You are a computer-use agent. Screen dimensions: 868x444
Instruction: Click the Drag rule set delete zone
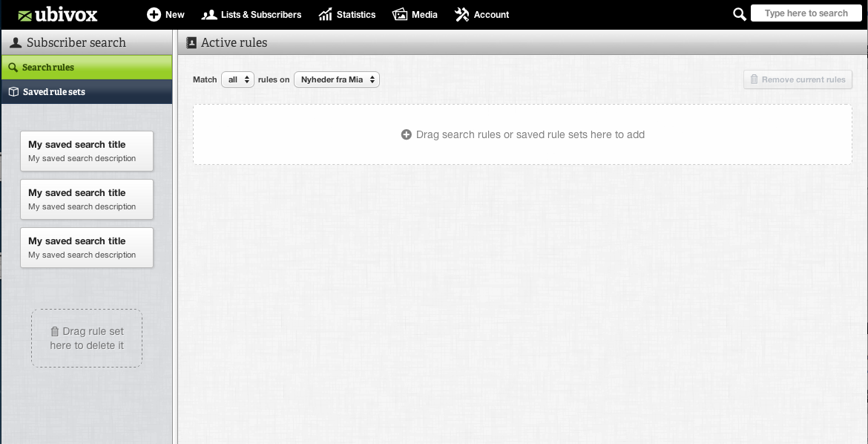[87, 338]
